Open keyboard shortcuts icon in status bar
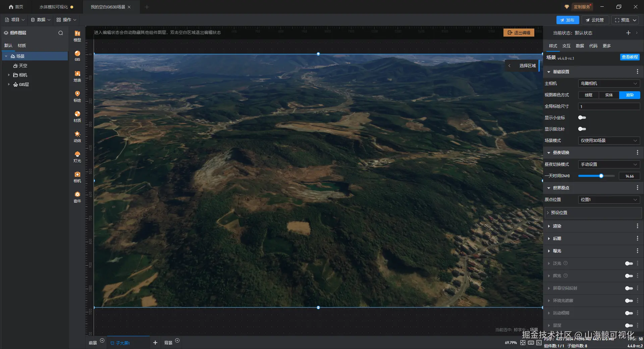 (531, 343)
